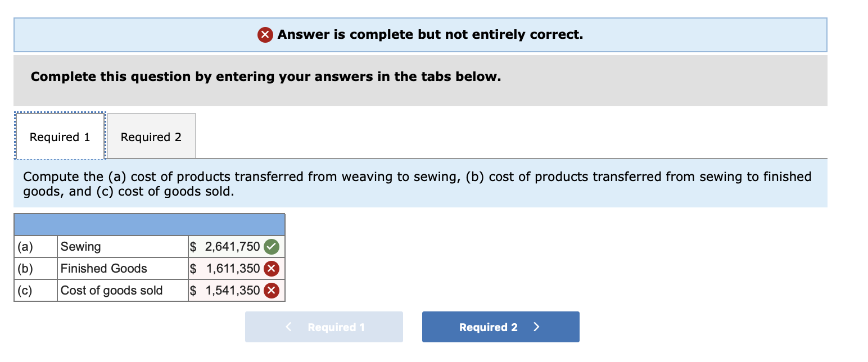Image resolution: width=868 pixels, height=362 pixels.
Task: Collapse back using the Required 1 arrow
Action: 323,327
